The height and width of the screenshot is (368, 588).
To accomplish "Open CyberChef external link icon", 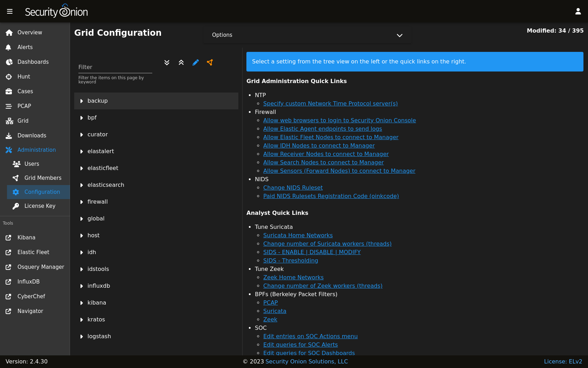I will pyautogui.click(x=9, y=297).
